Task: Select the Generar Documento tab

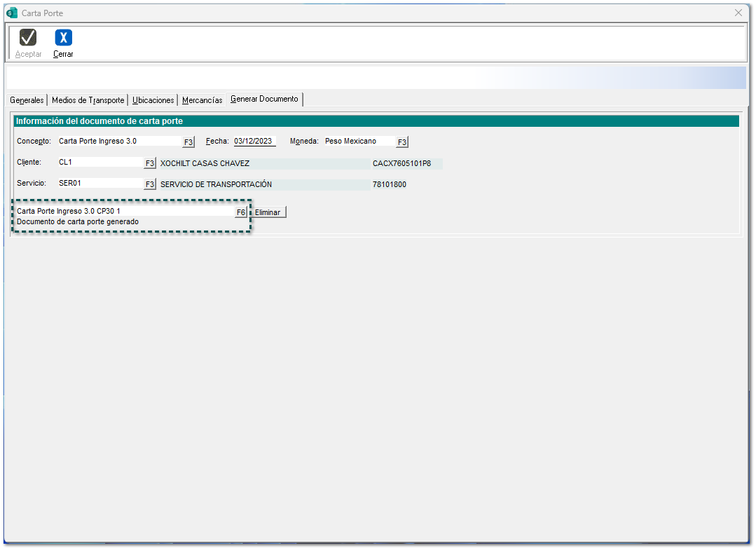Action: pos(264,99)
